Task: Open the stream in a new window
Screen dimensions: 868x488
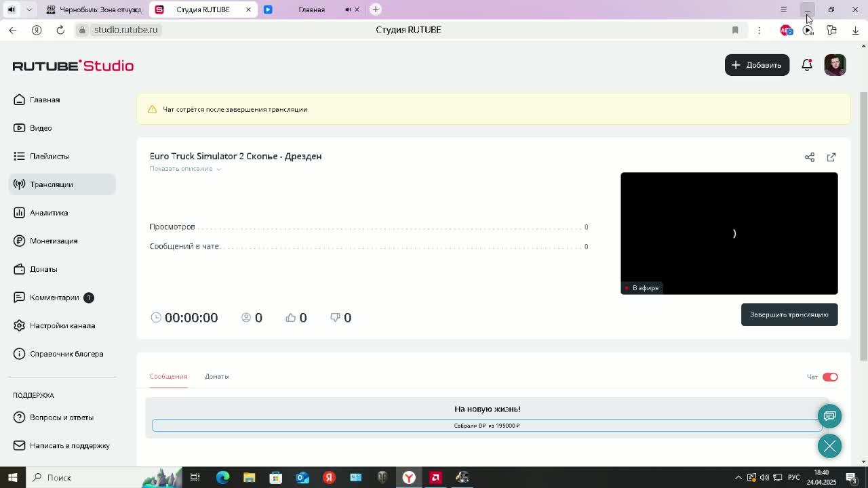Action: 831,157
